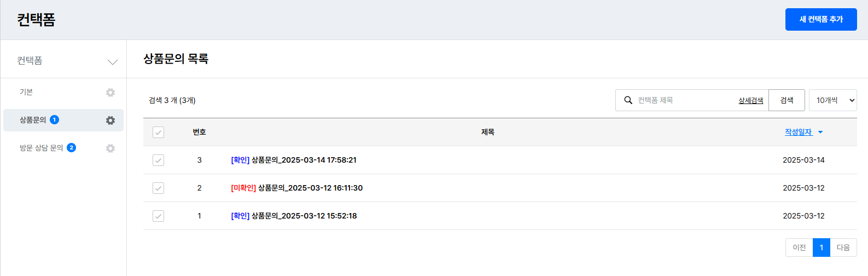Collapse the 컨택폼 sidebar chevron
868x276 pixels.
[x=113, y=62]
